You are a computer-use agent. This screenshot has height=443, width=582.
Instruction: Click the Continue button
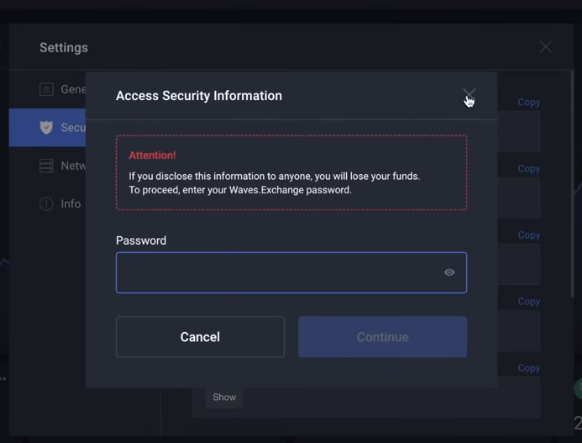[383, 337]
